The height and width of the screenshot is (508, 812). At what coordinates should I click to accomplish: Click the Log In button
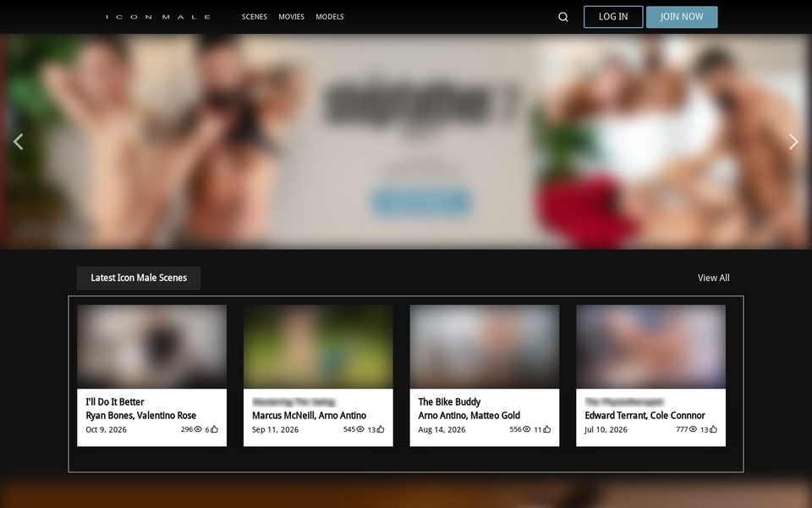(613, 17)
